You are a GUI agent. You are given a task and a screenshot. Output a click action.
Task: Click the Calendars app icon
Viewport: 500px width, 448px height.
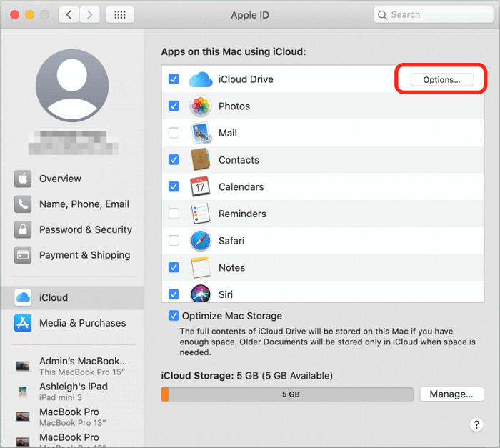click(200, 187)
